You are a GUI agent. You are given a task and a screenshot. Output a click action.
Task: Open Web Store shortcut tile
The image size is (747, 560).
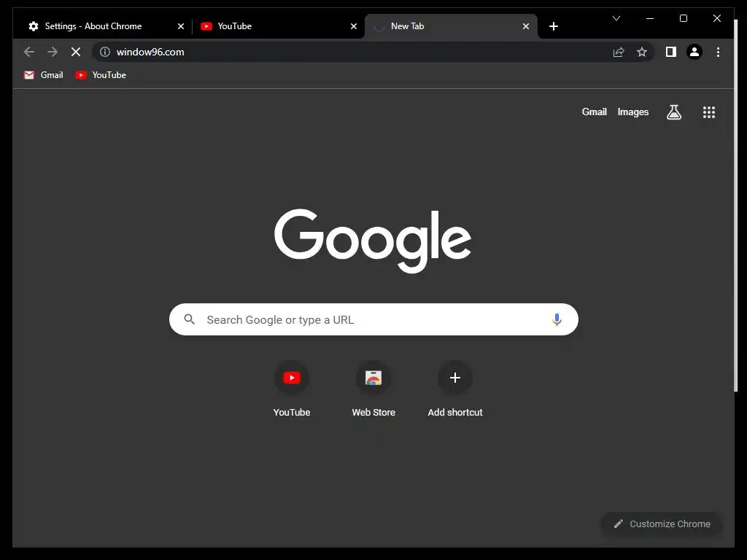point(373,389)
